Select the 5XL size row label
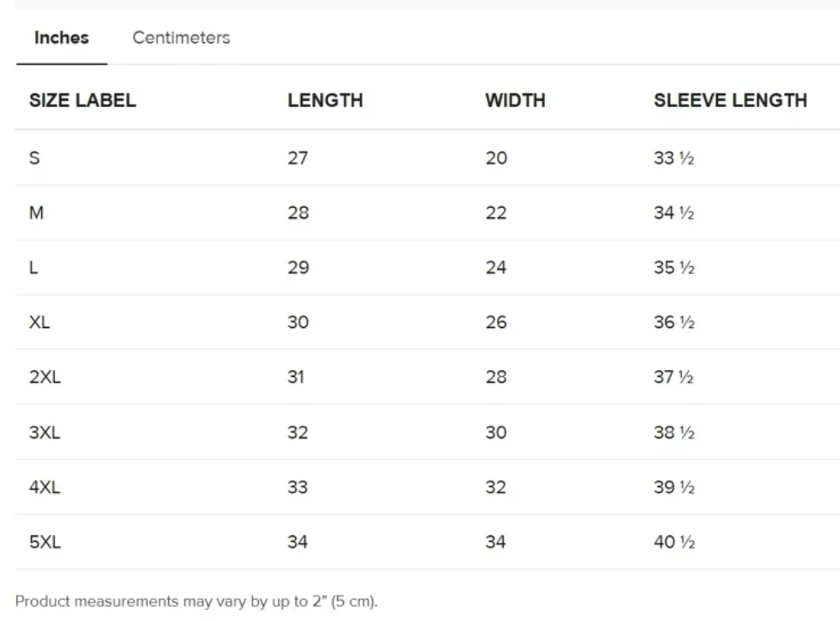Image resolution: width=840 pixels, height=621 pixels. [x=45, y=543]
